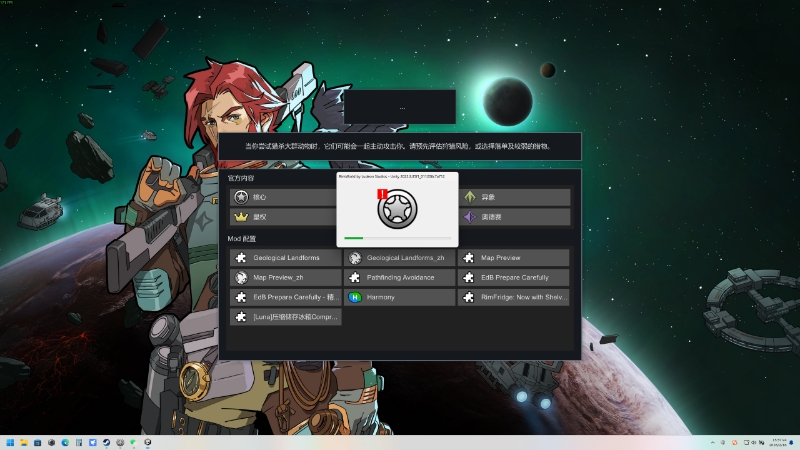Click the Geological Landforms_zh round icon
The image size is (800, 450).
[x=354, y=257]
